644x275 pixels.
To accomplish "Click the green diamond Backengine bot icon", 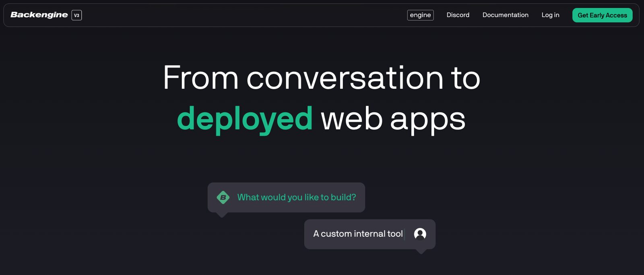I will tap(223, 198).
